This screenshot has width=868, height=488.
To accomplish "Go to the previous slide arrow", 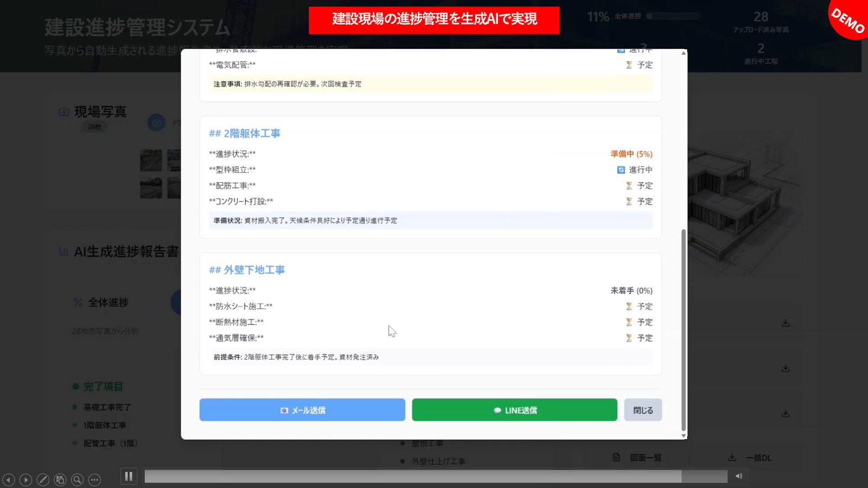I will coord(9,480).
